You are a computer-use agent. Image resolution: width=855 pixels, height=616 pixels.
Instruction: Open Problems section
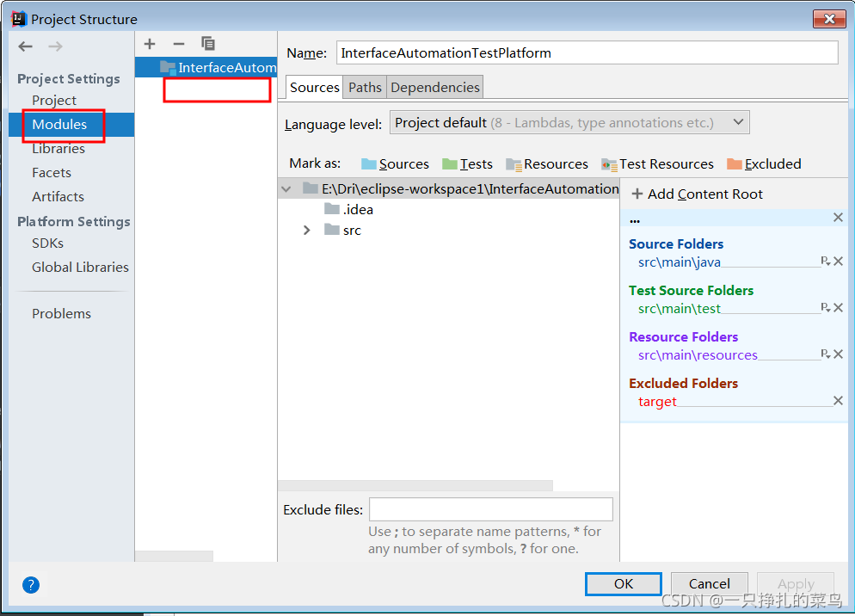point(61,314)
